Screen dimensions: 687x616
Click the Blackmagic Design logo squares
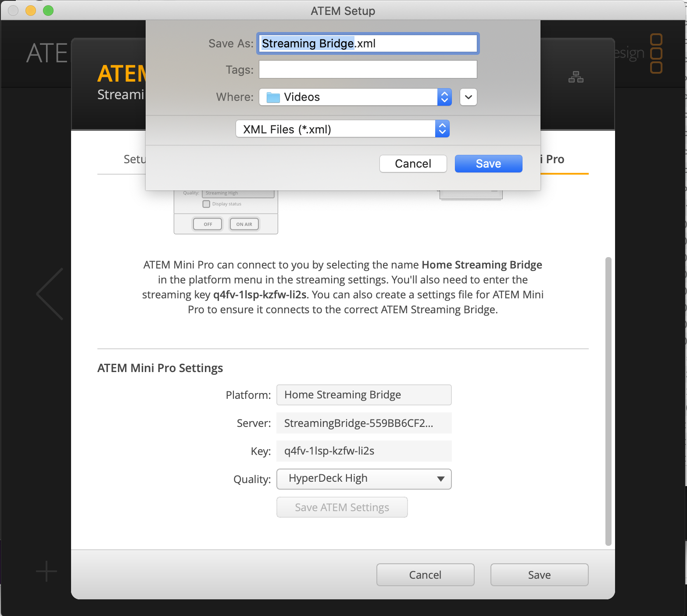(x=656, y=54)
